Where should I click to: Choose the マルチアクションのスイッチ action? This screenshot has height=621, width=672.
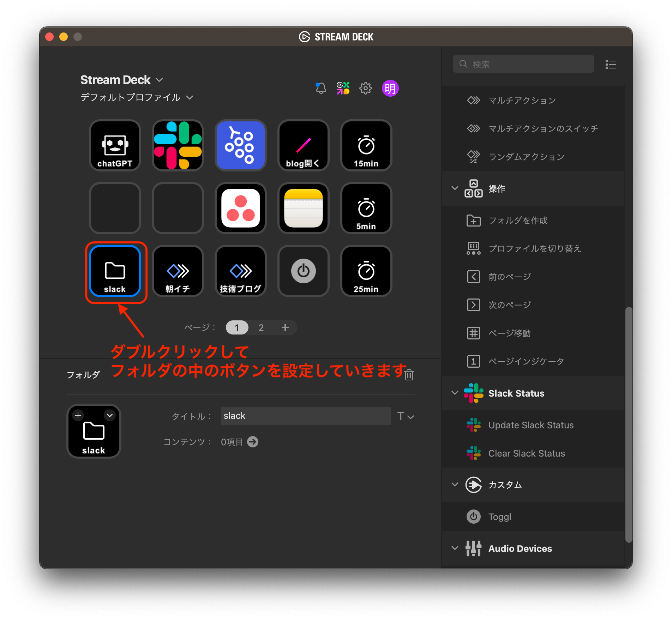[533, 129]
